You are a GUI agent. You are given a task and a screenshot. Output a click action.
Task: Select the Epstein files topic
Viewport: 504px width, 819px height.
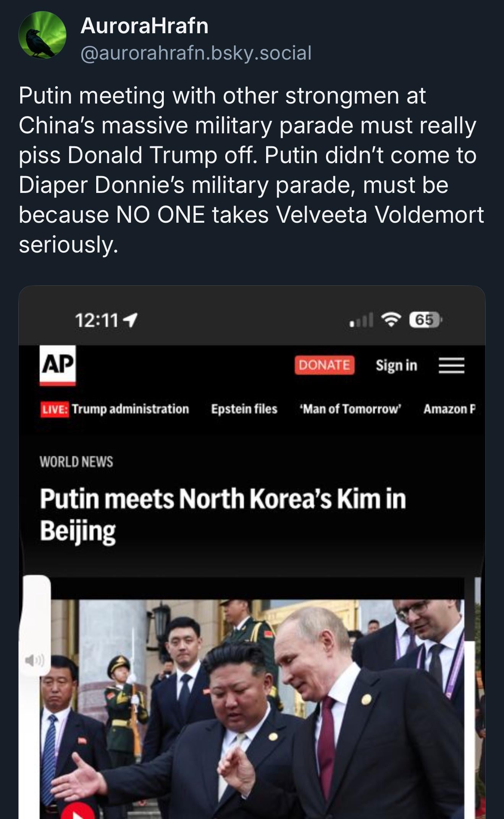click(244, 409)
